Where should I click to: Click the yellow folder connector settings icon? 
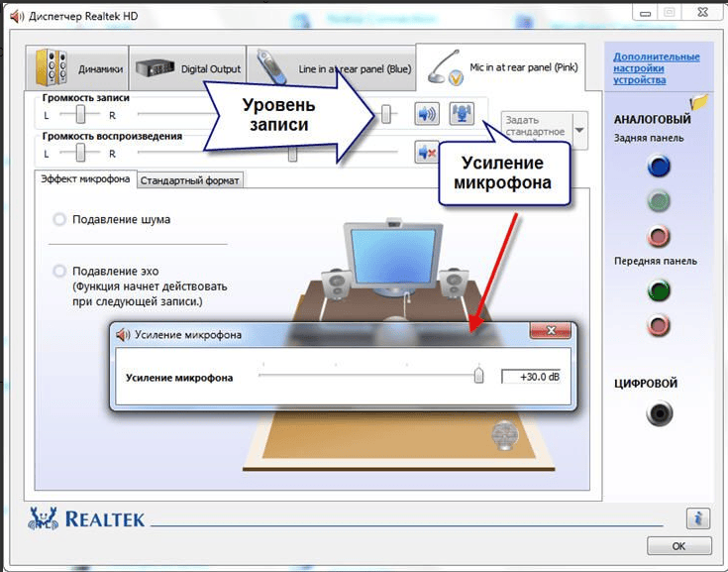coord(698,102)
